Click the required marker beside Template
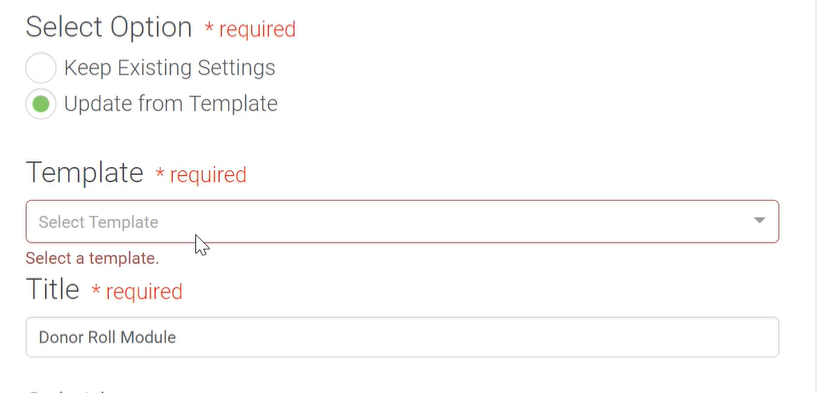The height and width of the screenshot is (393, 817). click(x=201, y=175)
